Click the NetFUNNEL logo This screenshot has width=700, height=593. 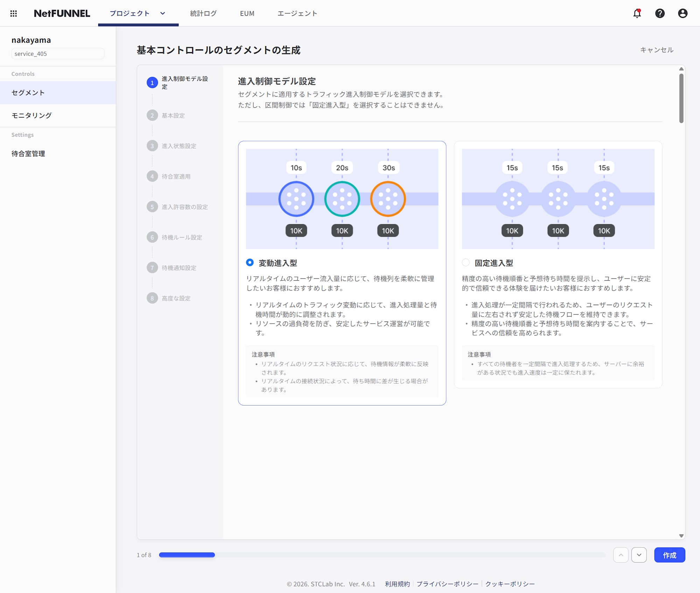pyautogui.click(x=62, y=13)
